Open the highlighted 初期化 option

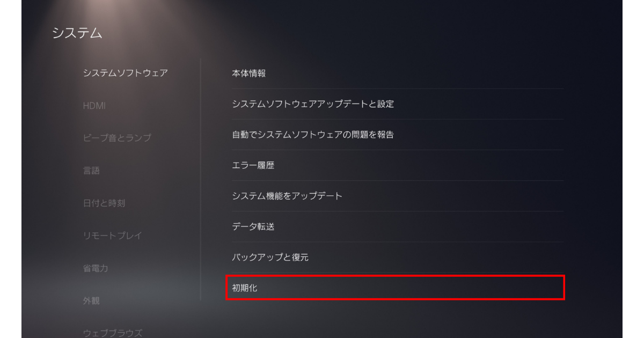coord(395,288)
